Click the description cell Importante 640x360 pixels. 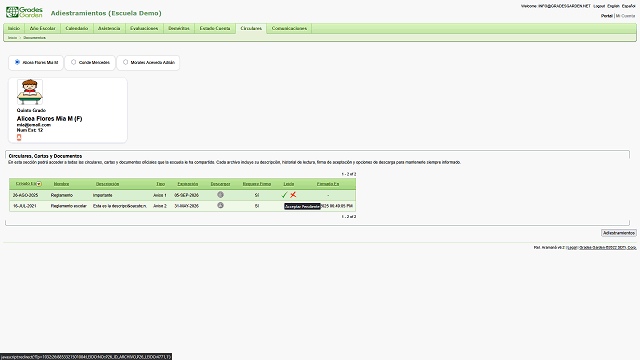[102, 195]
